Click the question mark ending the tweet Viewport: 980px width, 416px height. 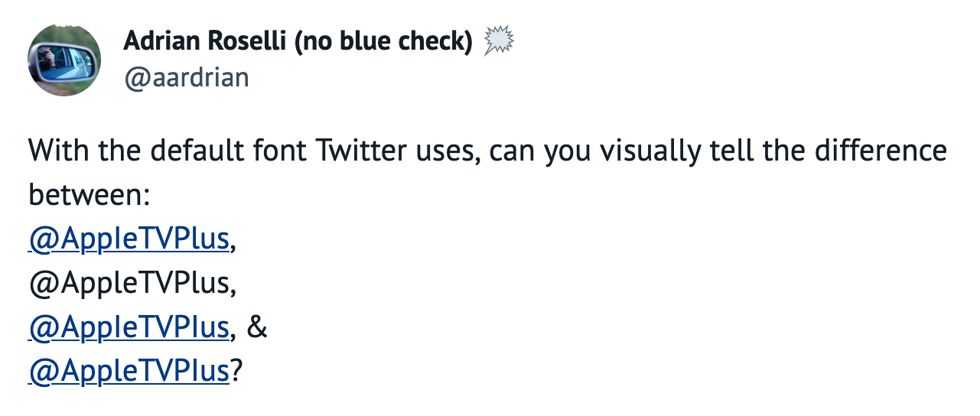236,372
